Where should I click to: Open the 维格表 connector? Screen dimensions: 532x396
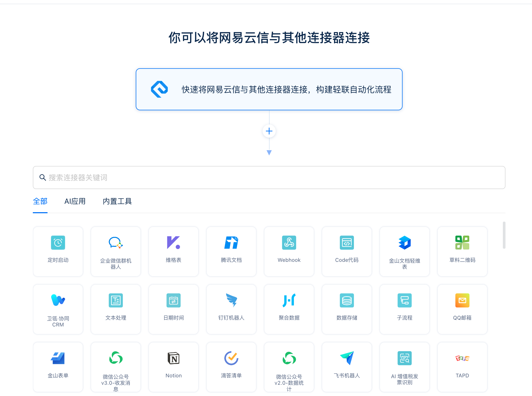click(x=173, y=243)
